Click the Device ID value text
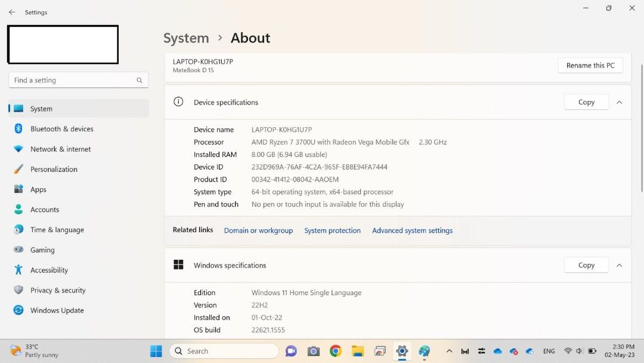The height and width of the screenshot is (363, 644). (319, 167)
